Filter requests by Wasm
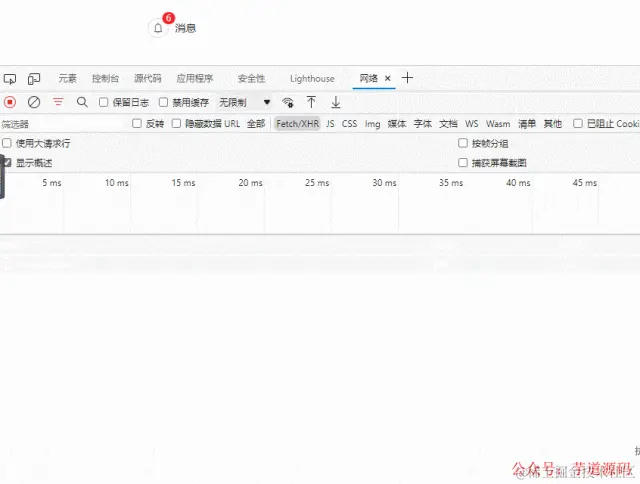 click(x=498, y=124)
